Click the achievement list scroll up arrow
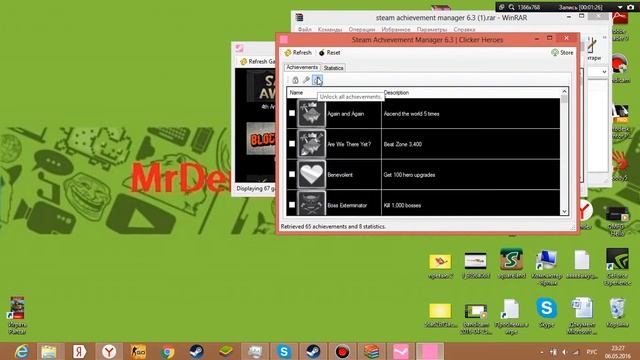Image resolution: width=640 pixels, height=360 pixels. click(564, 91)
